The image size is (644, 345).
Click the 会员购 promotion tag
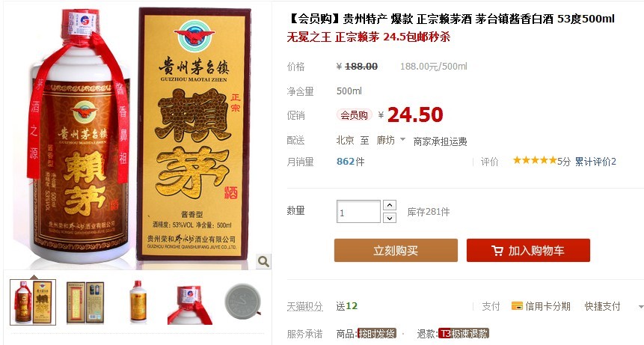[x=354, y=115]
